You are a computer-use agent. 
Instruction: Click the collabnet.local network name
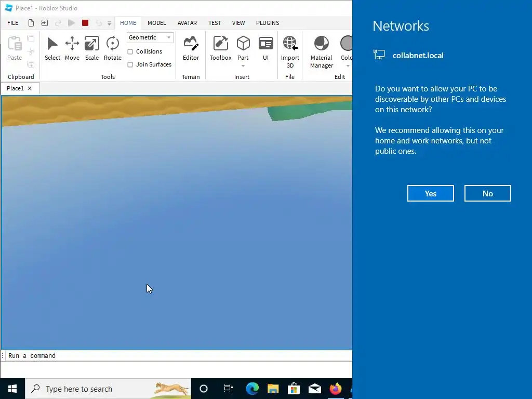click(418, 56)
